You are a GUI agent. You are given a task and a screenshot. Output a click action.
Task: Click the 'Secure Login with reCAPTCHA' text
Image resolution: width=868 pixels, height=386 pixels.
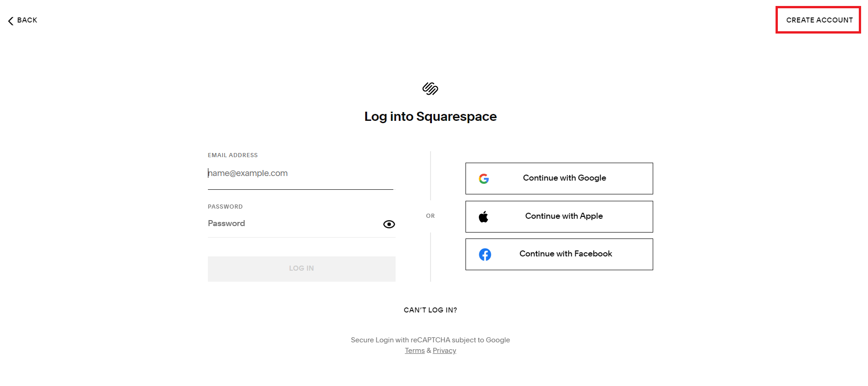coord(430,340)
